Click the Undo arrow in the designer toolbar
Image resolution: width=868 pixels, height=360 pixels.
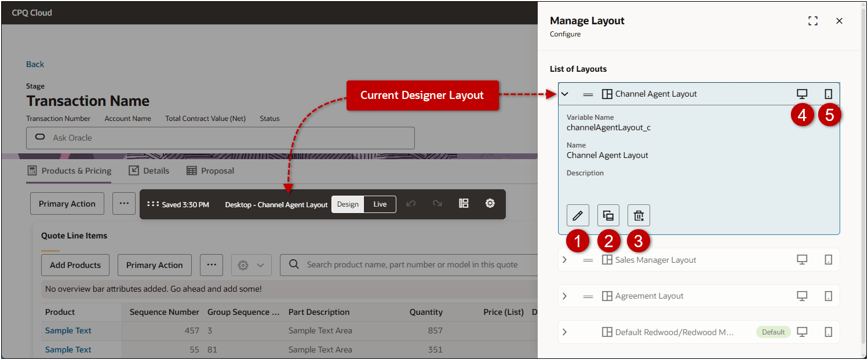(411, 204)
